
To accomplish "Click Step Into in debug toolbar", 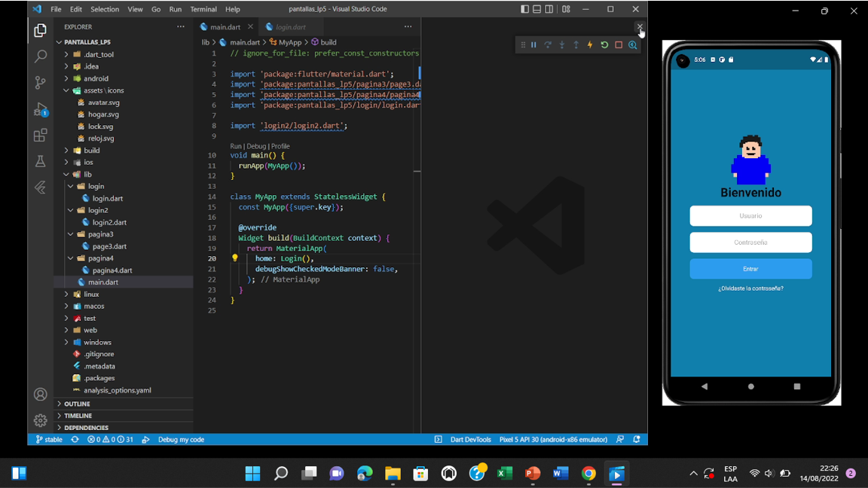I will coord(562,45).
